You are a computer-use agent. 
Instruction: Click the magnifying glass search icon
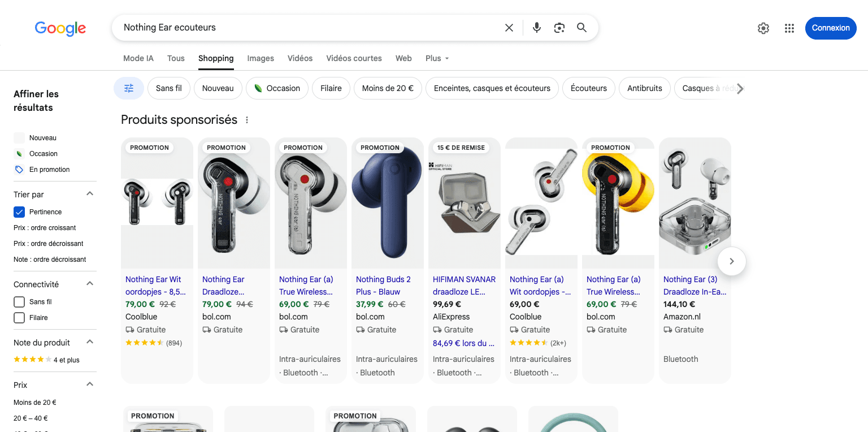tap(581, 28)
